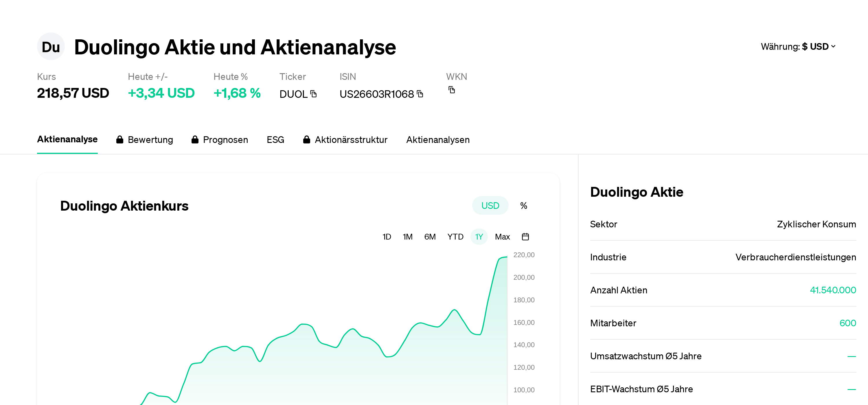868x405 pixels.
Task: Click the lock icon beside Bewertung
Action: point(119,139)
